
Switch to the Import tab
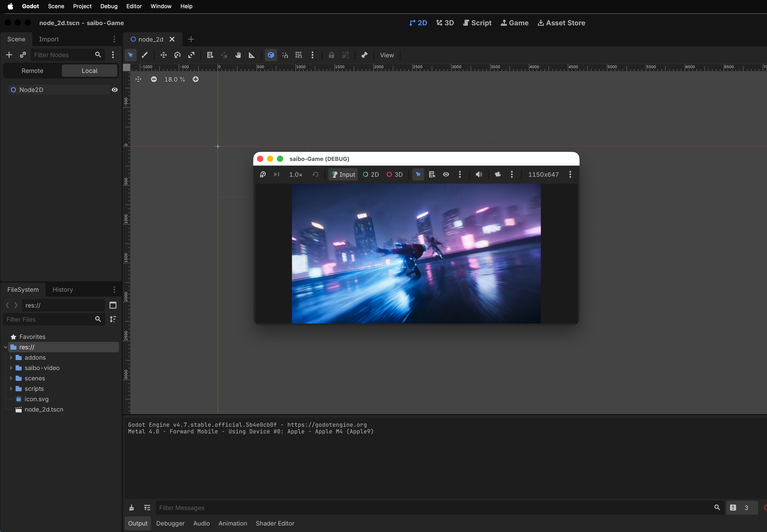49,39
